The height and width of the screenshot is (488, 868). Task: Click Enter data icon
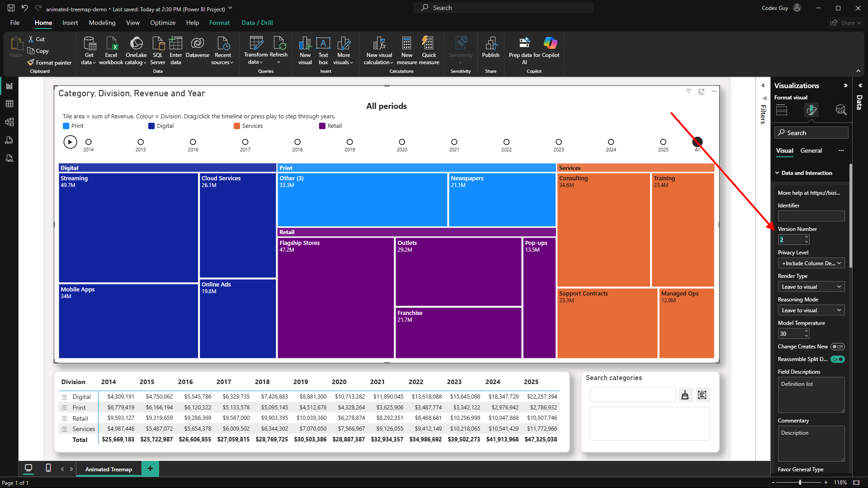(x=176, y=51)
